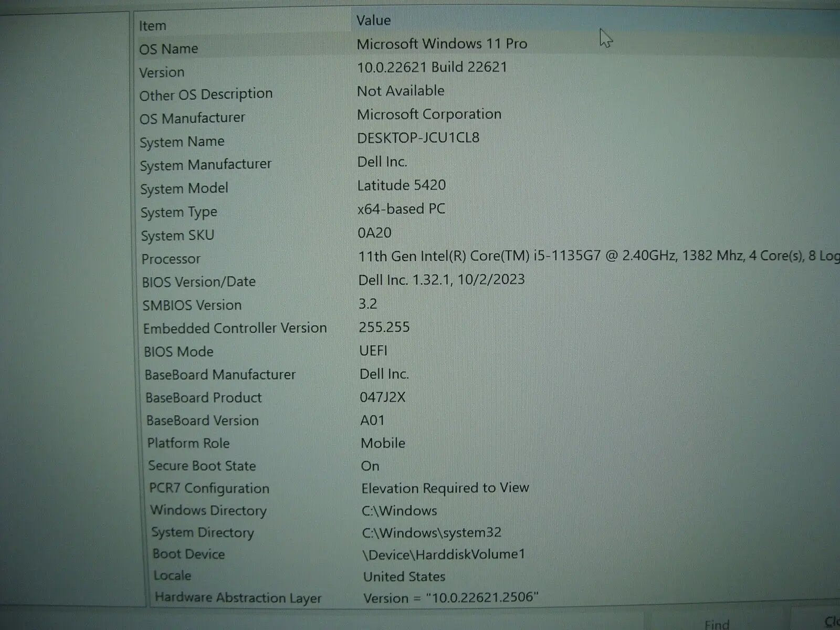The height and width of the screenshot is (630, 840).
Task: Select the System Name row label
Action: [x=182, y=142]
